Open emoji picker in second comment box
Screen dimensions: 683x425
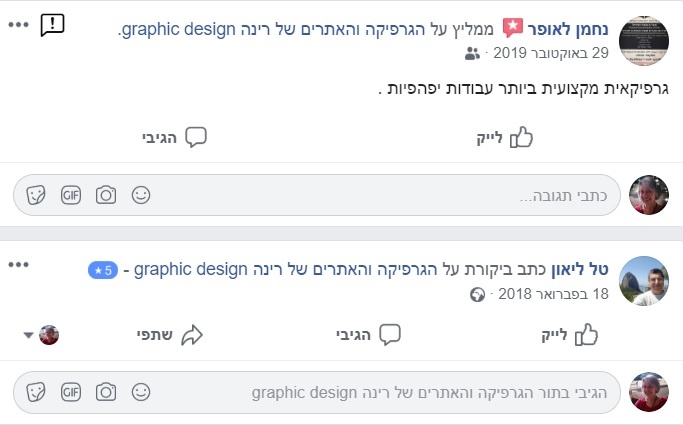click(141, 391)
